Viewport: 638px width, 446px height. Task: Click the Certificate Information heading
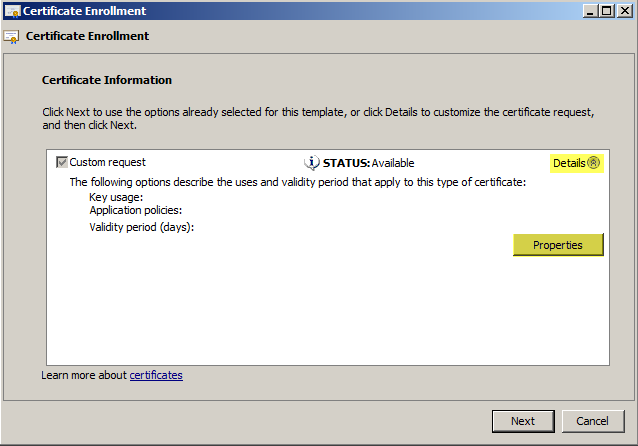[107, 80]
